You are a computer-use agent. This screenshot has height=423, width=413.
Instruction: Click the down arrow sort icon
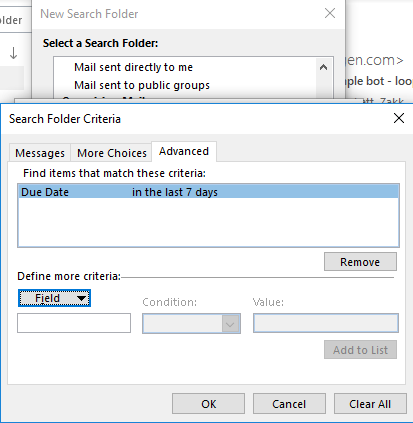pos(13,53)
